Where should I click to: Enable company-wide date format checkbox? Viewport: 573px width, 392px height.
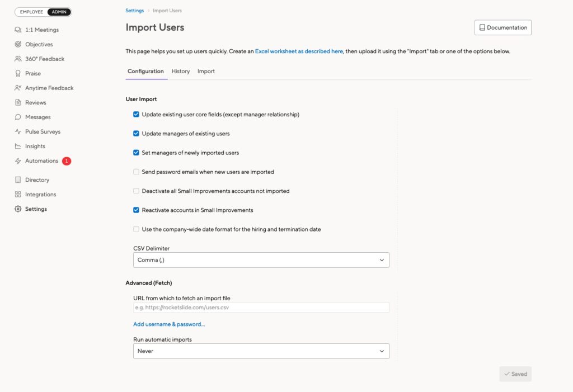137,229
